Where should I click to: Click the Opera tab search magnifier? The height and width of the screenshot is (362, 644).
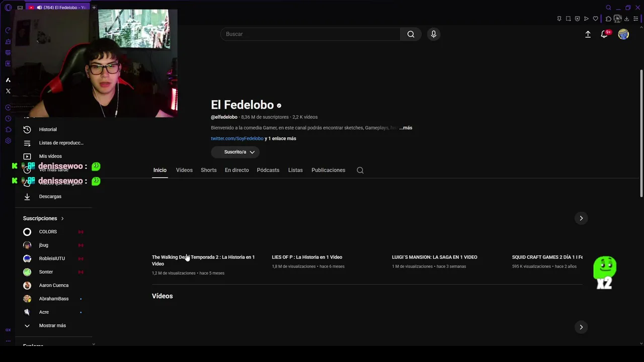pos(608,8)
